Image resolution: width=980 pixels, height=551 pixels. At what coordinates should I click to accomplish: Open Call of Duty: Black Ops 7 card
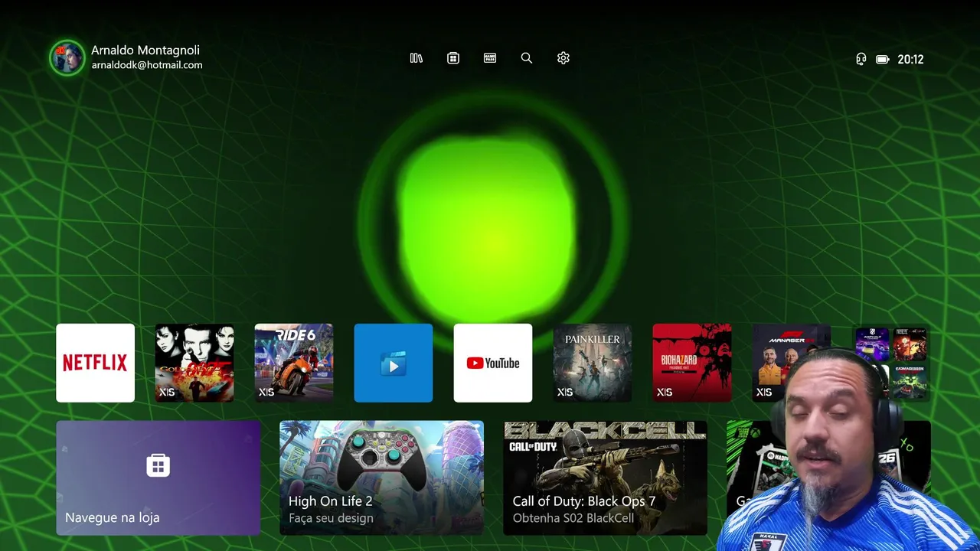point(605,478)
